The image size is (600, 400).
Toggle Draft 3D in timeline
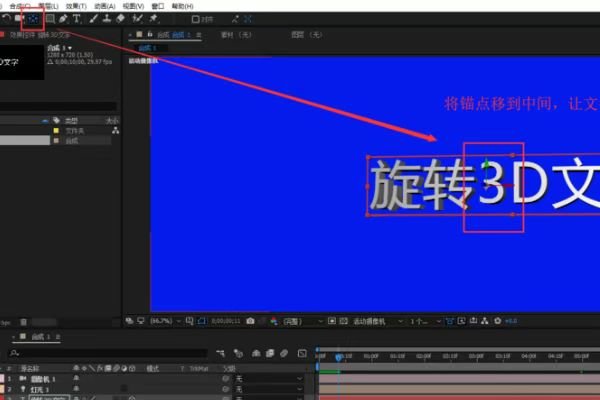pyautogui.click(x=238, y=353)
